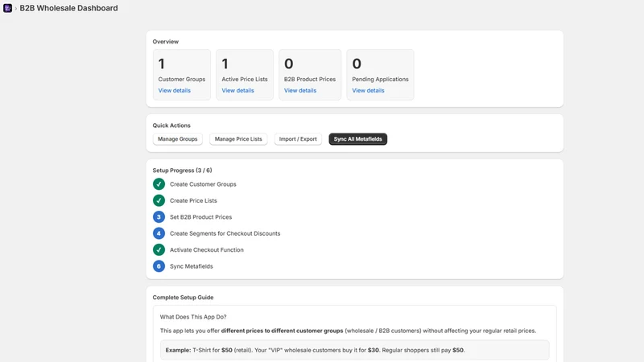This screenshot has width=644, height=362.
Task: Click green checkmark beside Create Price Lists
Action: [159, 200]
